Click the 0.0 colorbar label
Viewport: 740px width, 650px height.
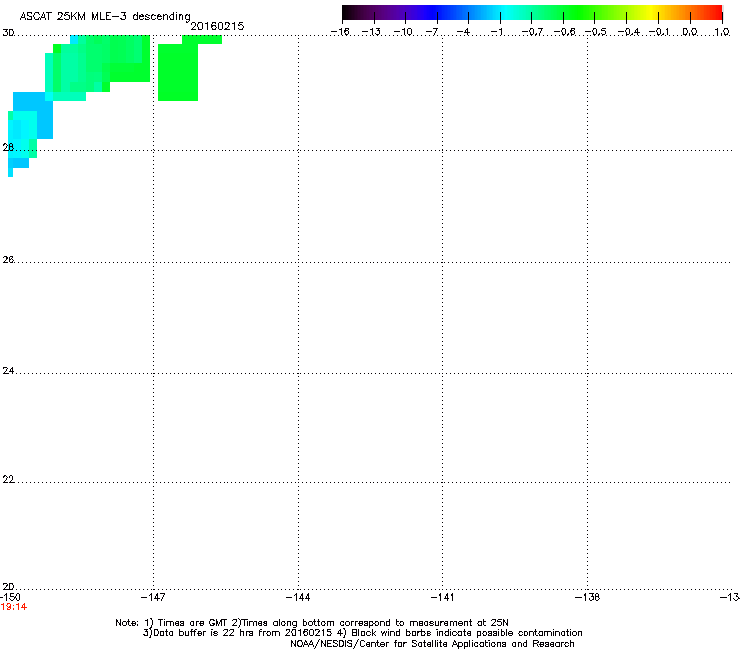coord(690,32)
